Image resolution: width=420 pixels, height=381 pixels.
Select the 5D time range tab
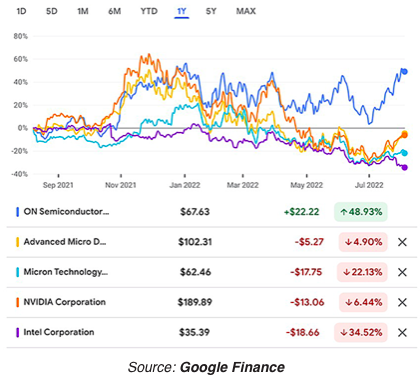coord(52,11)
